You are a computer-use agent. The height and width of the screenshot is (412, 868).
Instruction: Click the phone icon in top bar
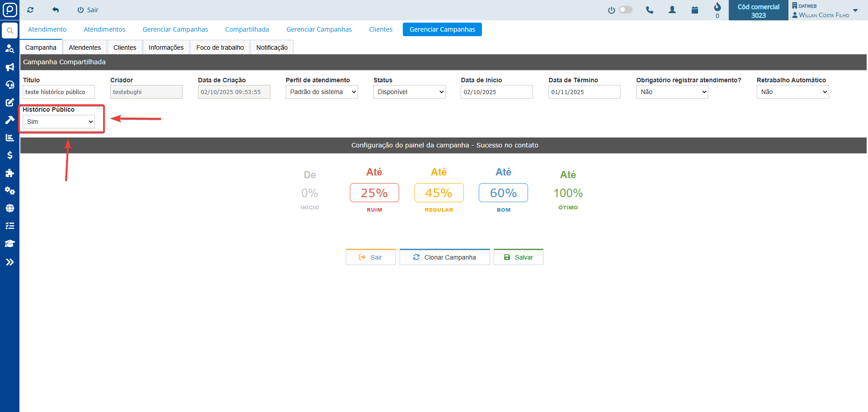pyautogui.click(x=650, y=10)
